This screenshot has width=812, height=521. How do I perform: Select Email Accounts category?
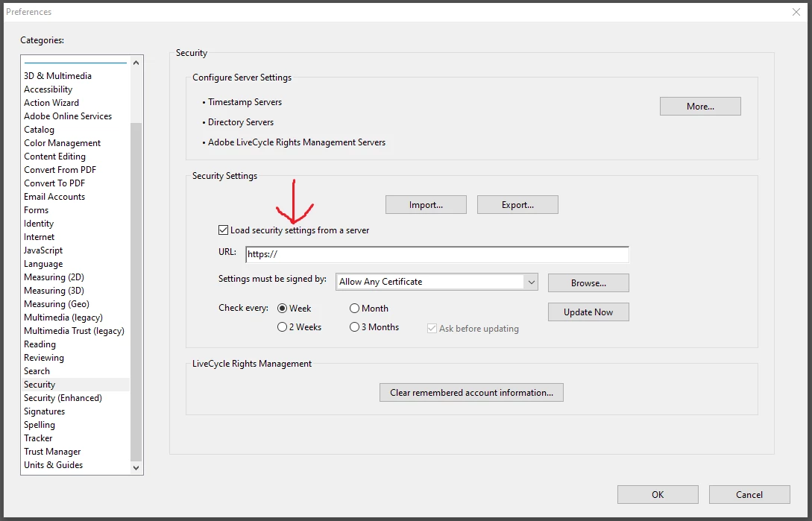[x=54, y=197]
